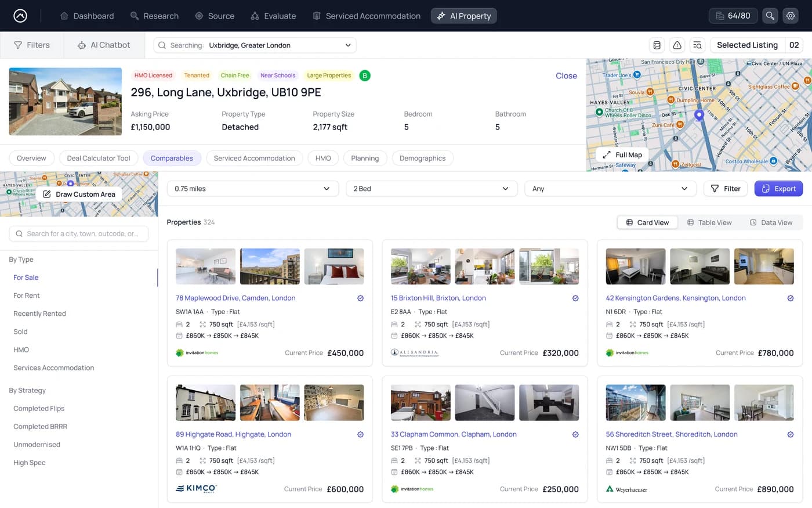Screen dimensions: 812x508
Task: Select the HMO sidebar type
Action: 21,350
